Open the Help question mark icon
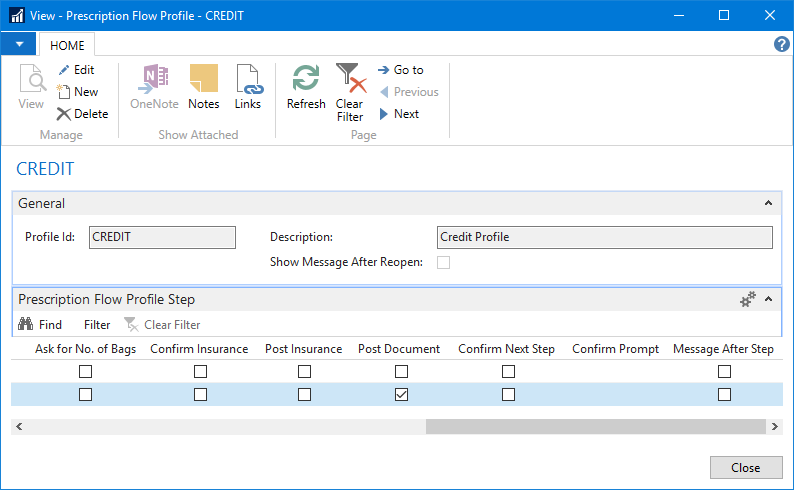 click(782, 44)
